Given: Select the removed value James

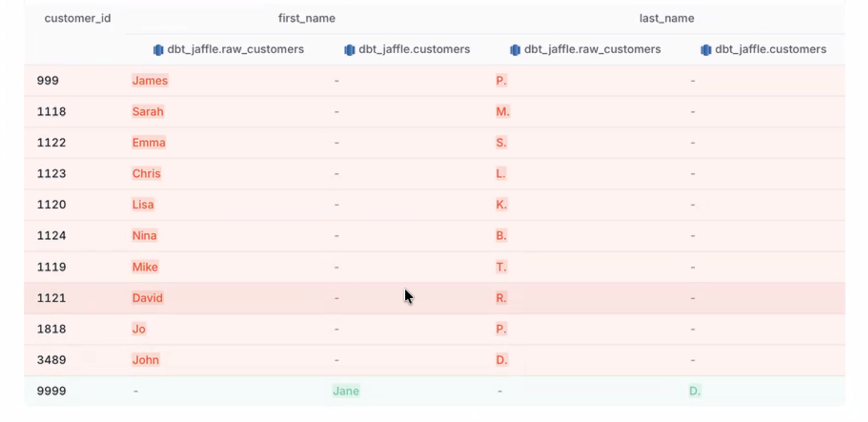Looking at the screenshot, I should coord(150,81).
